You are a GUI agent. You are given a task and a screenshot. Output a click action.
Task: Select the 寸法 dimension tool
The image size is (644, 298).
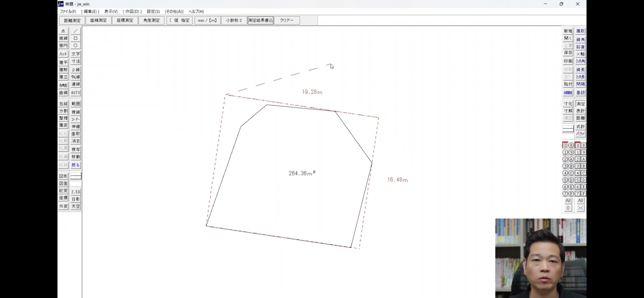coord(76,61)
